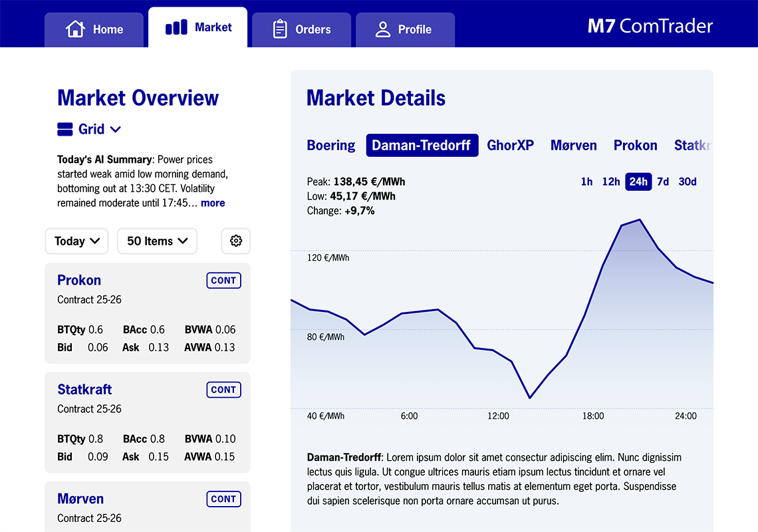Viewport: 758px width, 532px height.
Task: Click the Profile person icon
Action: click(382, 29)
